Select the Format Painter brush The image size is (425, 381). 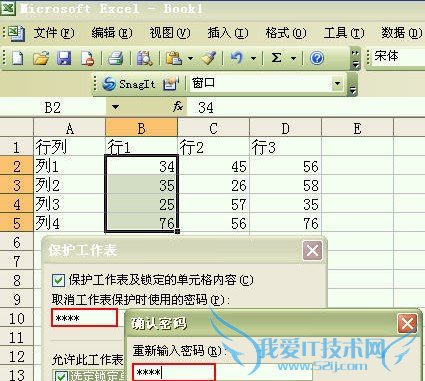209,58
